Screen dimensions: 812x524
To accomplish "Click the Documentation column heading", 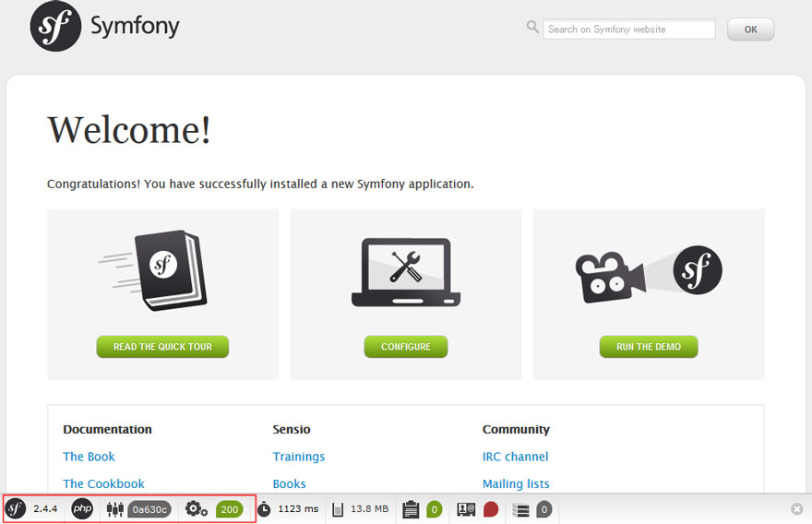I will pos(107,429).
